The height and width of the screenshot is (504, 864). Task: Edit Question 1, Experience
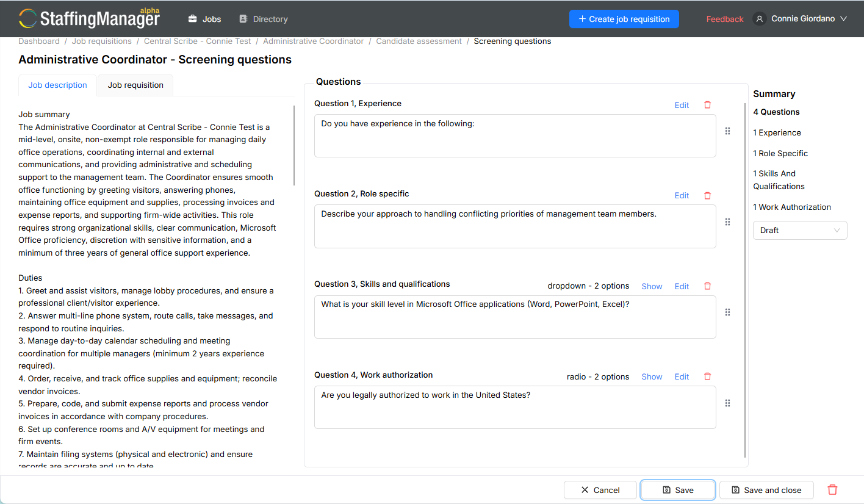pos(682,105)
